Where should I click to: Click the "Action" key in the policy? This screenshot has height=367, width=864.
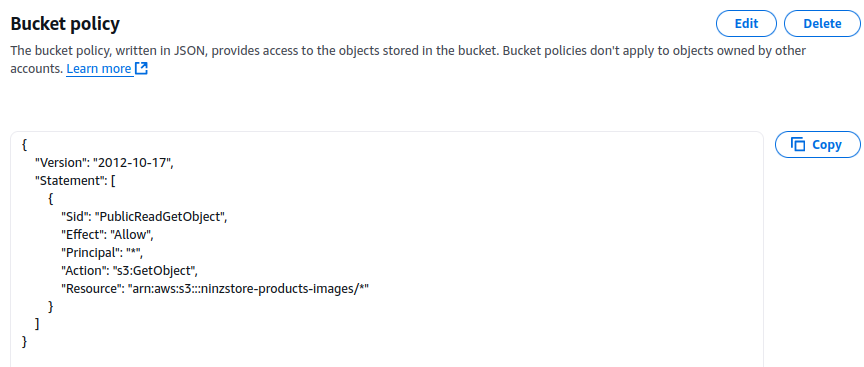pyautogui.click(x=83, y=271)
